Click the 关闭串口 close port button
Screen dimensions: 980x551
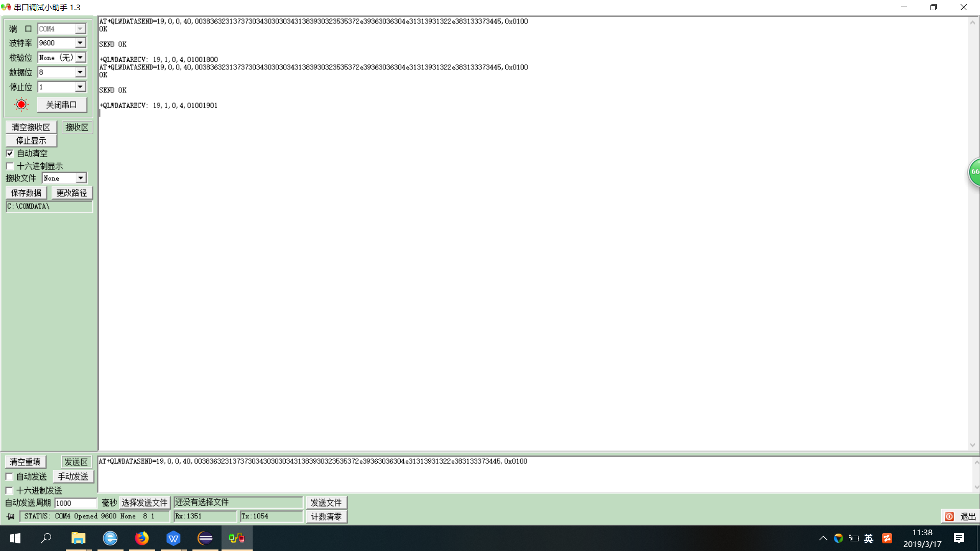(61, 105)
